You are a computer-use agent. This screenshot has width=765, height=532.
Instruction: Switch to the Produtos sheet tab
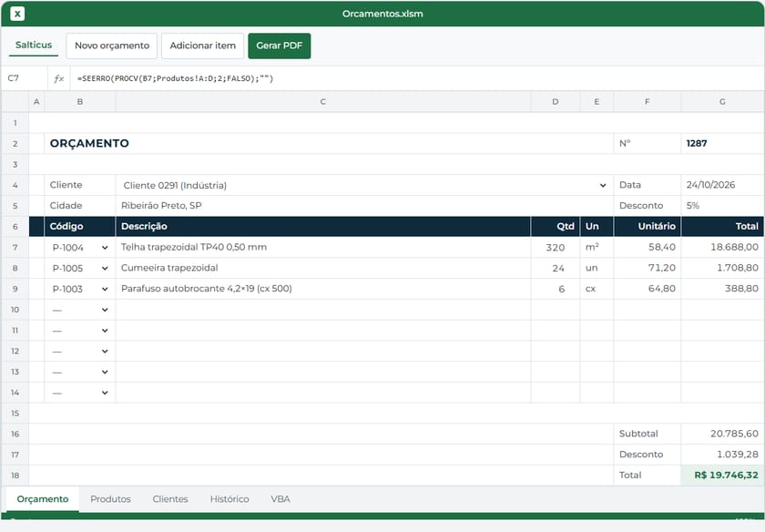point(111,499)
